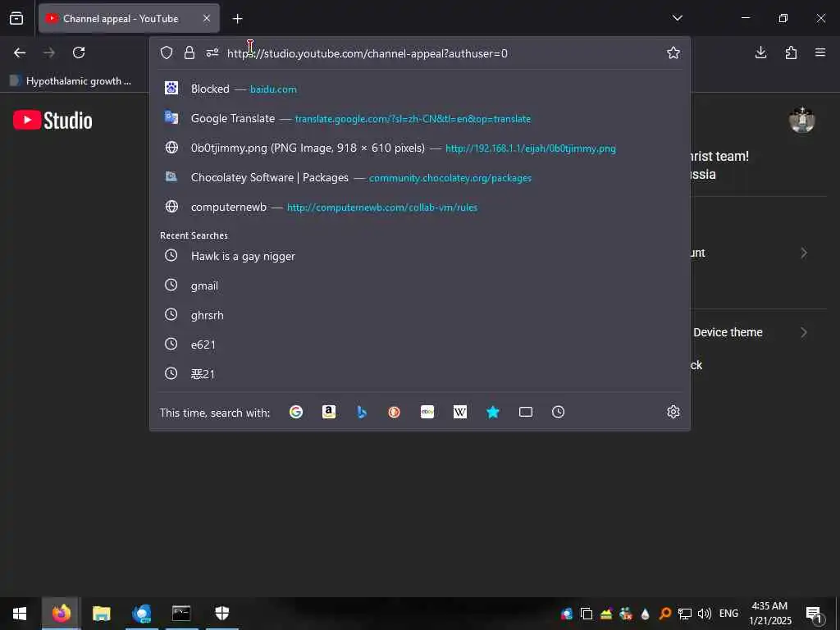Viewport: 840px width, 630px height.
Task: Click the forward navigation arrow
Action: coord(49,52)
